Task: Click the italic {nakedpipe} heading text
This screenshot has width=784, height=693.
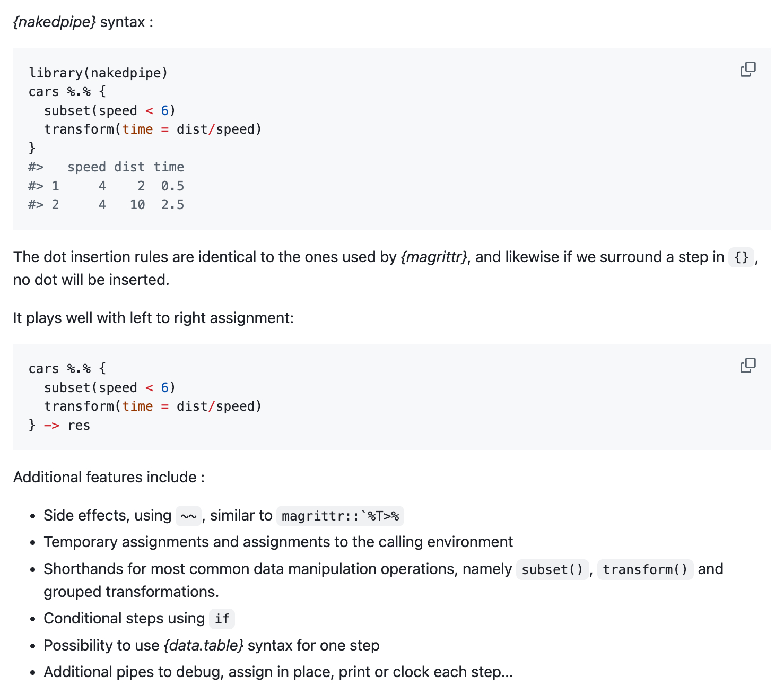Action: (55, 22)
